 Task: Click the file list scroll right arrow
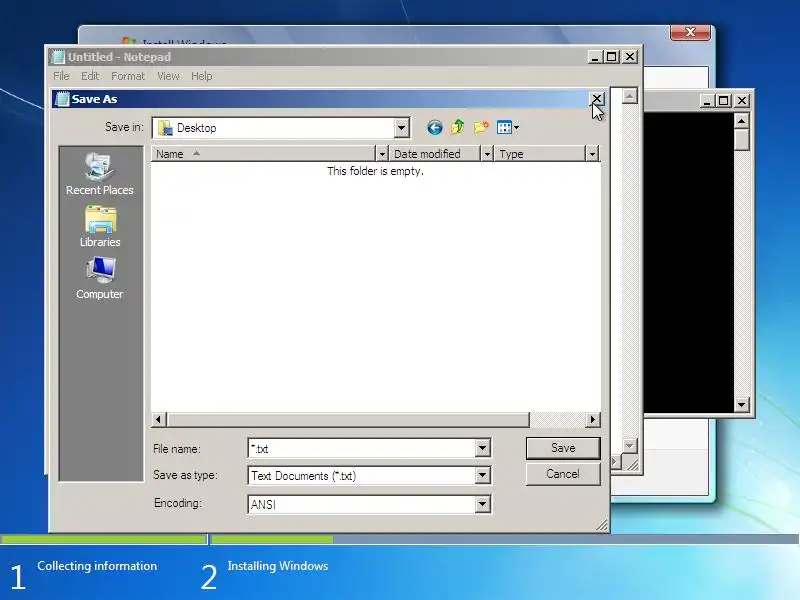tap(592, 419)
